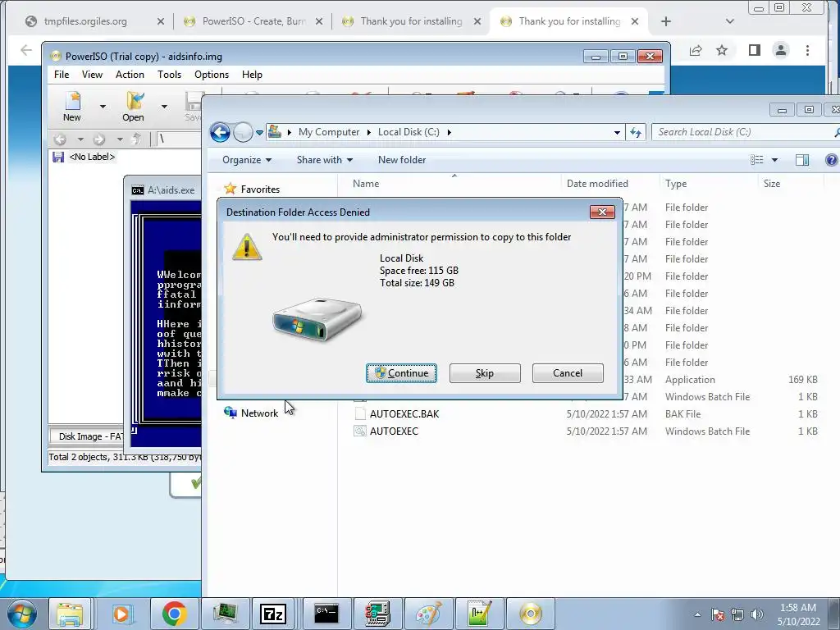
Task: Open the tab search chevron in Chrome
Action: 729,21
